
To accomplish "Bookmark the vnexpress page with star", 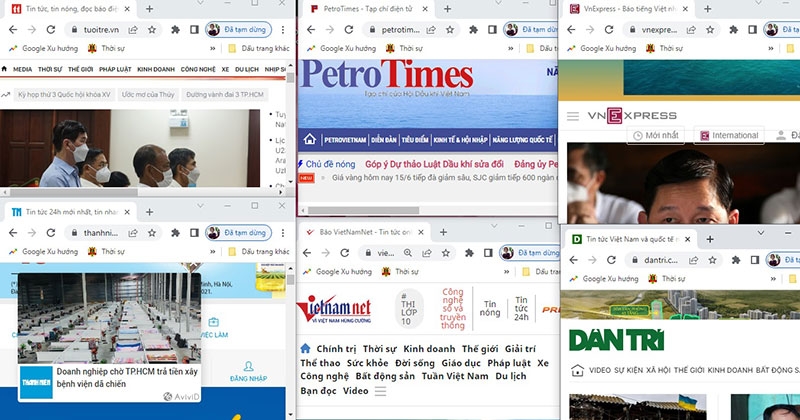I will tap(710, 30).
